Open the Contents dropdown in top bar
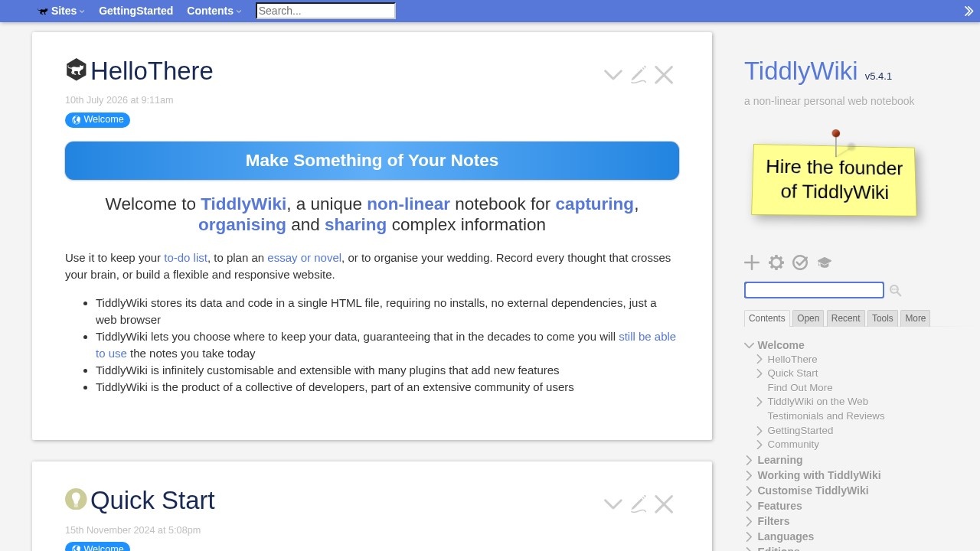The height and width of the screenshot is (551, 980). tap(214, 11)
